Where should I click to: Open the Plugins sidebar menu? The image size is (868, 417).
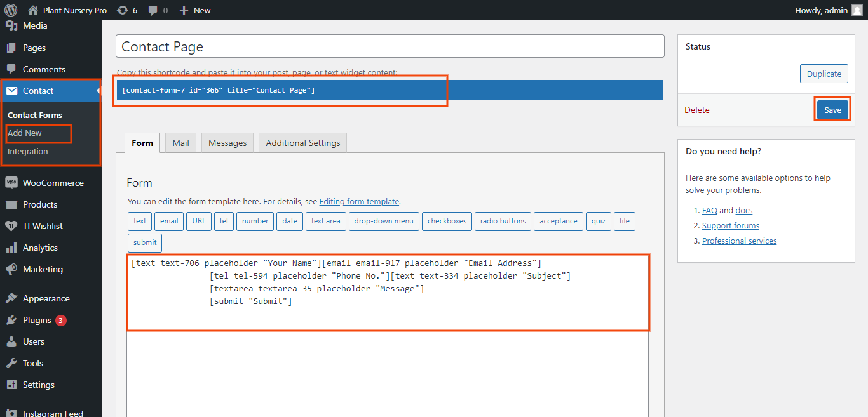click(37, 320)
